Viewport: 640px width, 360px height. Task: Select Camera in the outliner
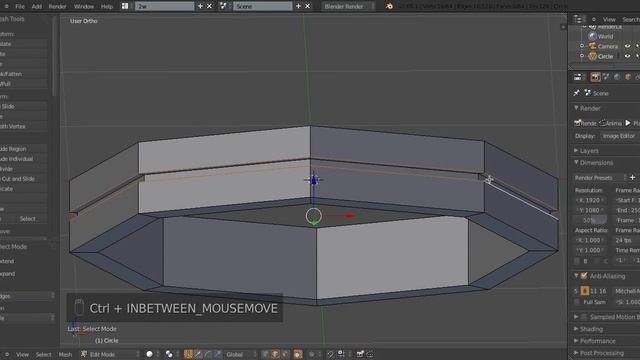pos(608,46)
